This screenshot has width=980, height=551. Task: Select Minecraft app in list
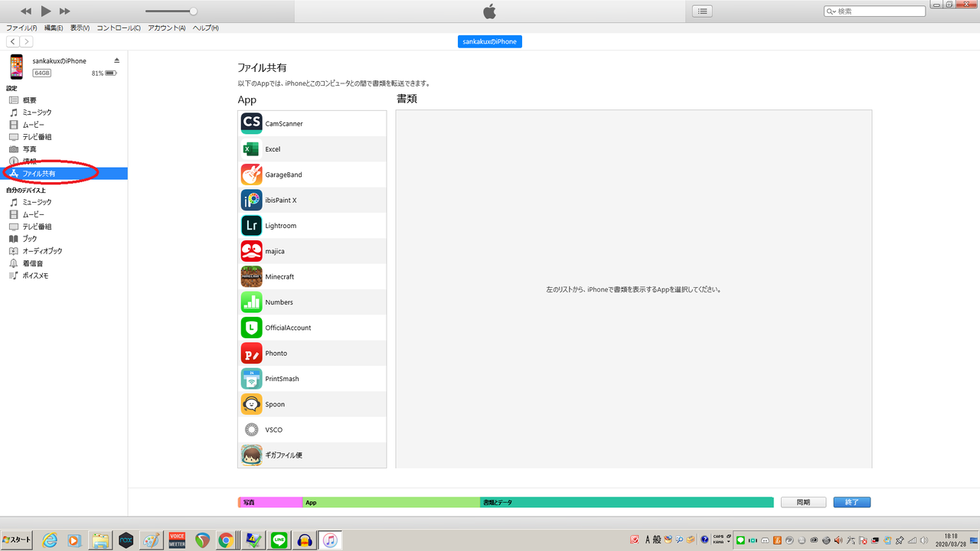click(x=312, y=276)
